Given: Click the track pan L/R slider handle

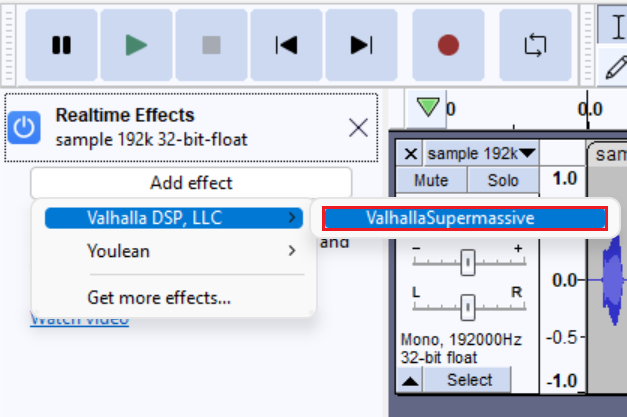Looking at the screenshot, I should [x=468, y=307].
